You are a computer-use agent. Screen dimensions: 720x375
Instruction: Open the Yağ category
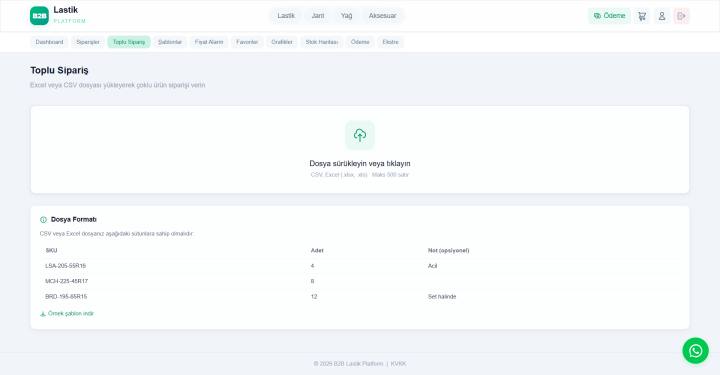(346, 16)
